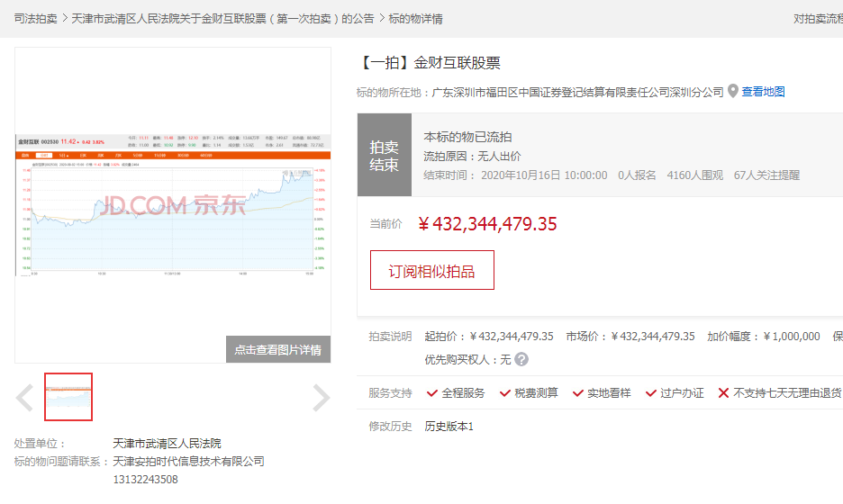Click the 优先购买权人：无 text

coord(467,359)
